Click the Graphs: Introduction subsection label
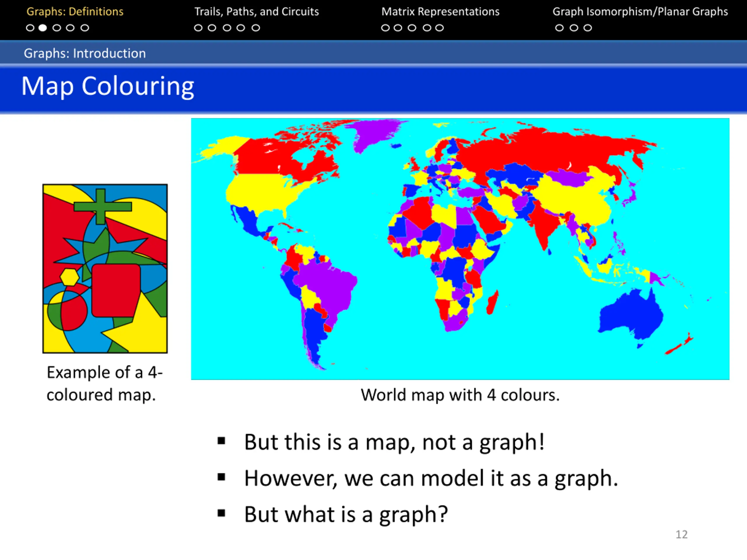The width and height of the screenshot is (747, 560). click(x=85, y=53)
